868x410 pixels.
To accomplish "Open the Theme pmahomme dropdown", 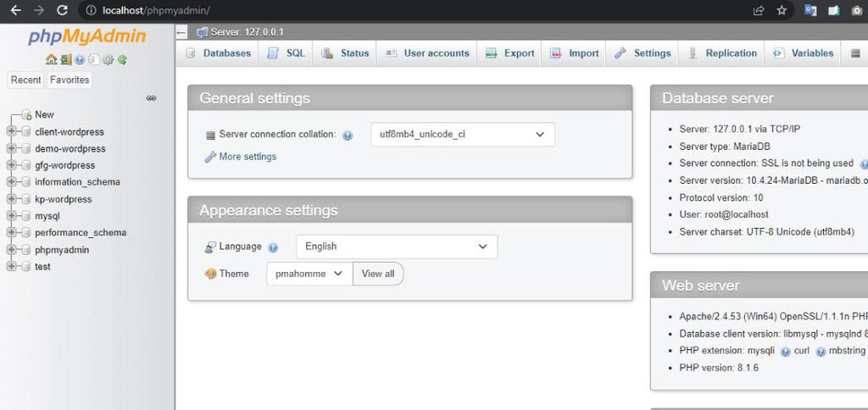I will [309, 274].
